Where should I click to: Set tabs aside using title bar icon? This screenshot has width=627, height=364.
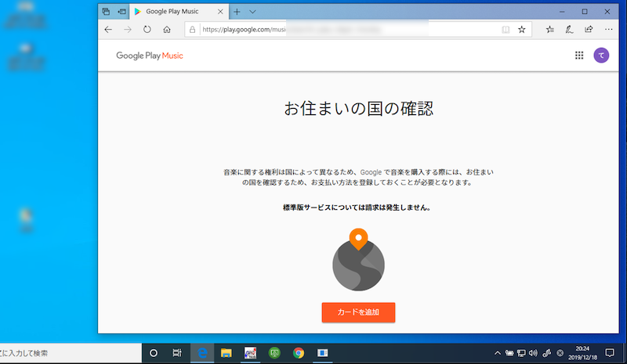(x=121, y=12)
